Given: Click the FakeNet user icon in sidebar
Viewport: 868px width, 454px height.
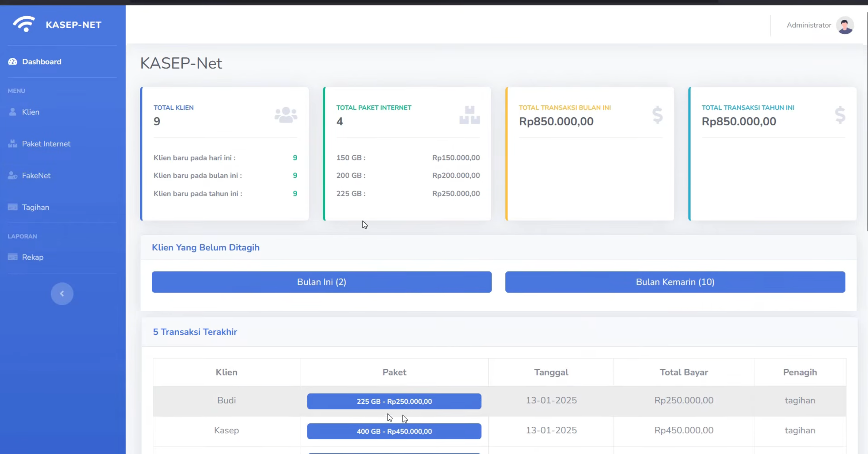Looking at the screenshot, I should pyautogui.click(x=13, y=175).
